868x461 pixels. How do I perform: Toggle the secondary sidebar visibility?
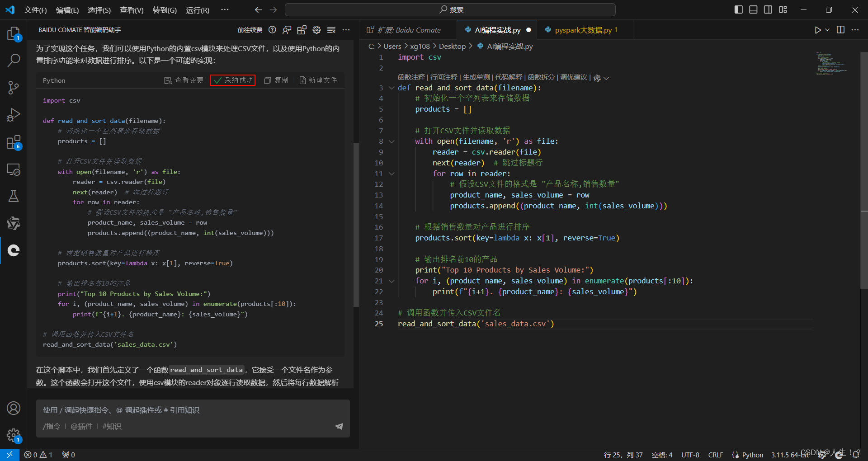coord(768,9)
